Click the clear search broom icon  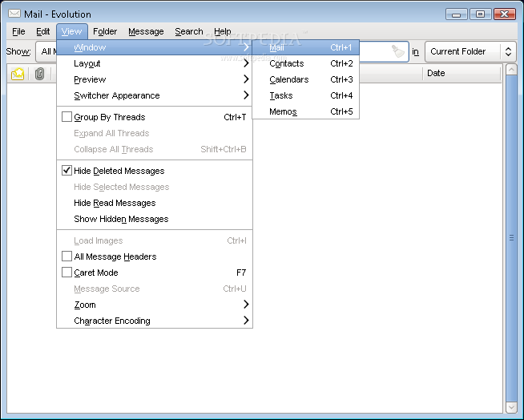click(397, 51)
